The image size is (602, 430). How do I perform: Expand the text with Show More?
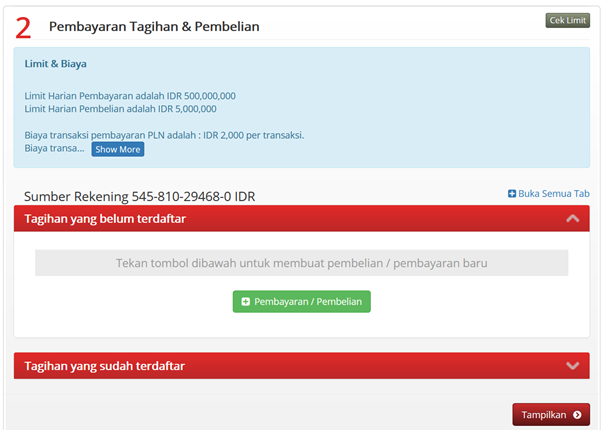pyautogui.click(x=118, y=149)
